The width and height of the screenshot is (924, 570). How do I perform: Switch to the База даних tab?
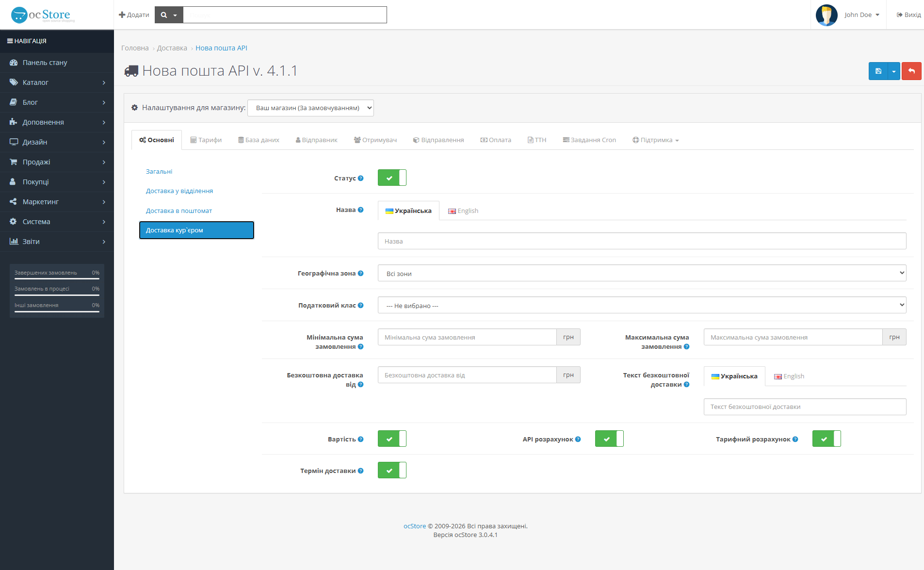tap(259, 140)
